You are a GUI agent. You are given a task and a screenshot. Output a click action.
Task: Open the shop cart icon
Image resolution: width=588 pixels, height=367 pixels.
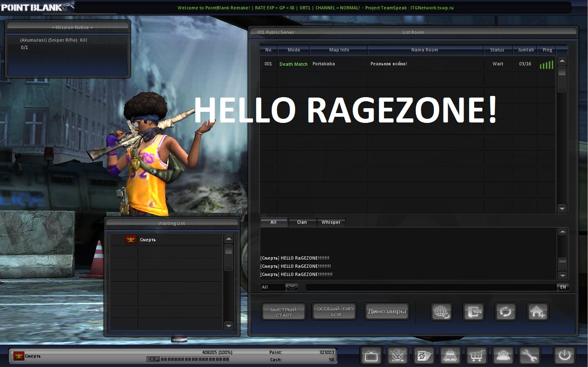(x=477, y=356)
